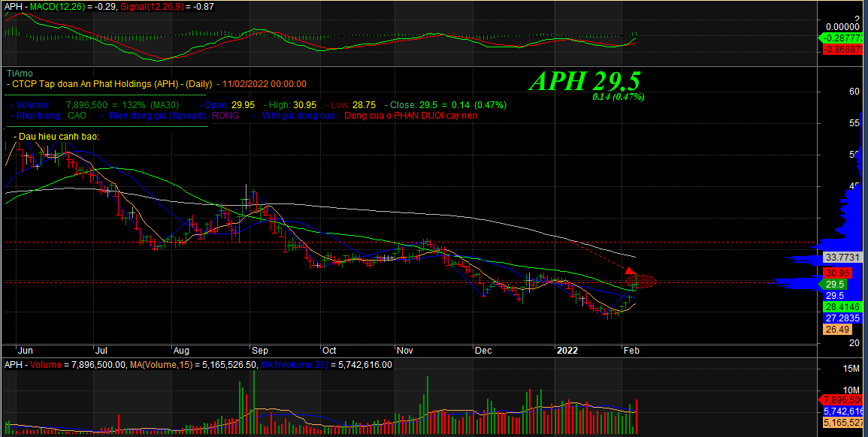This screenshot has height=437, width=868.
Task: Click the High: 30.95 value
Action: 292,105
